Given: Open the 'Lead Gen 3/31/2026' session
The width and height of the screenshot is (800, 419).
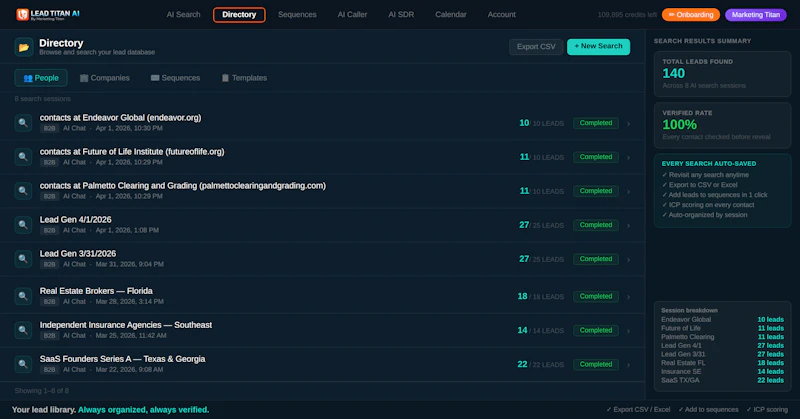Looking at the screenshot, I should point(78,254).
